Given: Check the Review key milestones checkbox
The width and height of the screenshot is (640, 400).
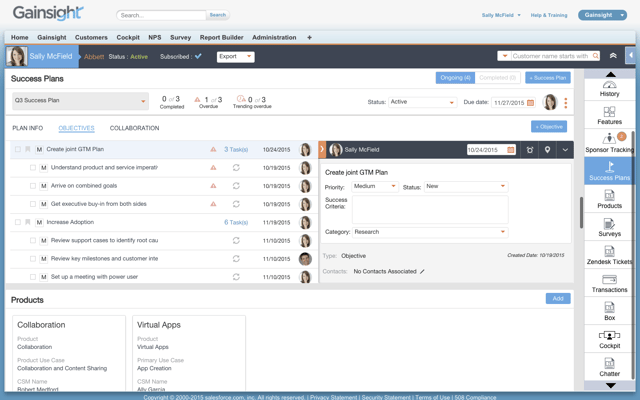Looking at the screenshot, I should click(33, 258).
